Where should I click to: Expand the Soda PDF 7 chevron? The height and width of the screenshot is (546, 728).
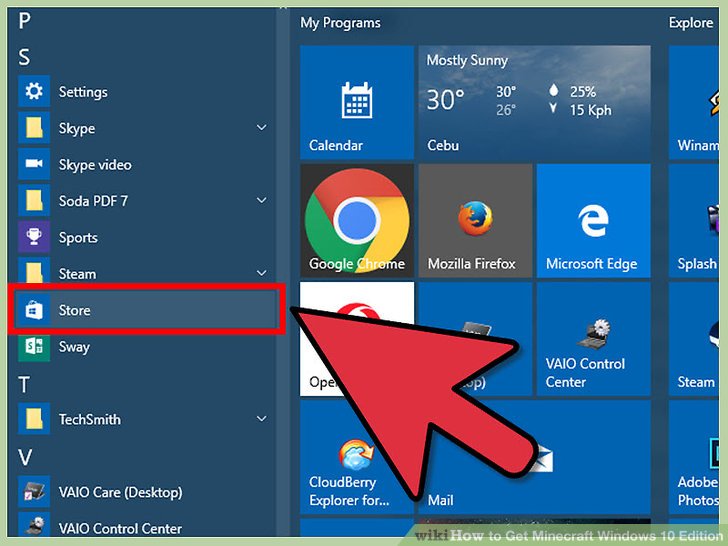(262, 200)
